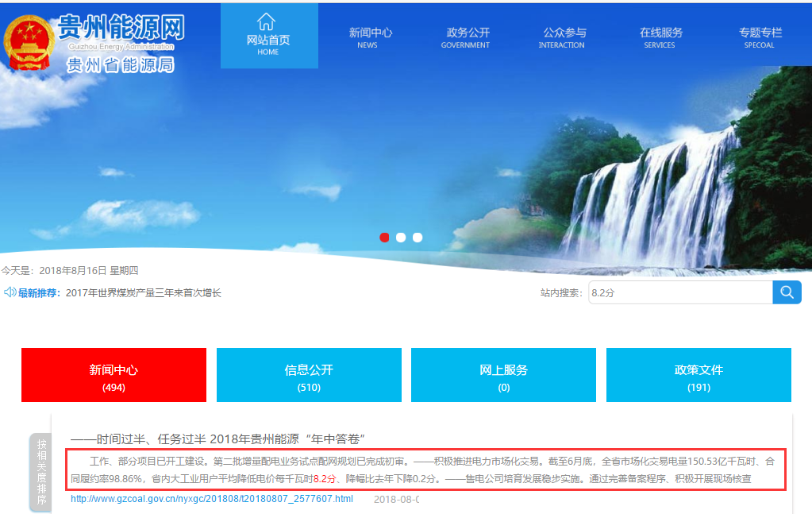Select the first red carousel dot
Screen dimensions: 812x514
385,238
